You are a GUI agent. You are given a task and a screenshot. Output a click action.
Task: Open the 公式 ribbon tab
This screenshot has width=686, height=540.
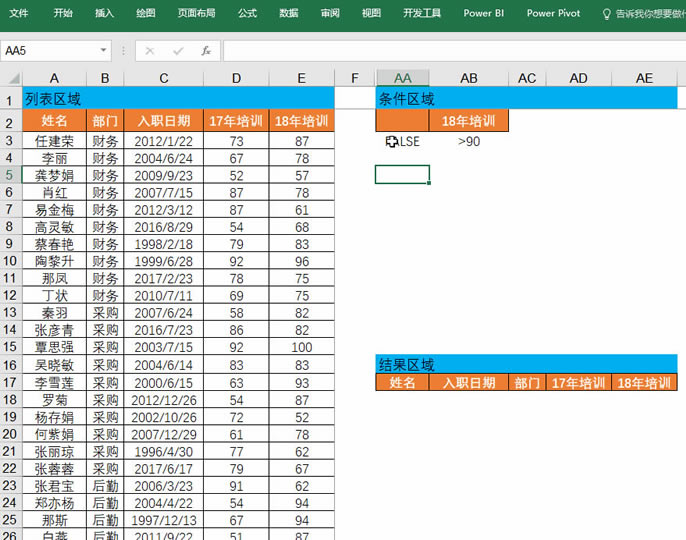click(x=247, y=13)
